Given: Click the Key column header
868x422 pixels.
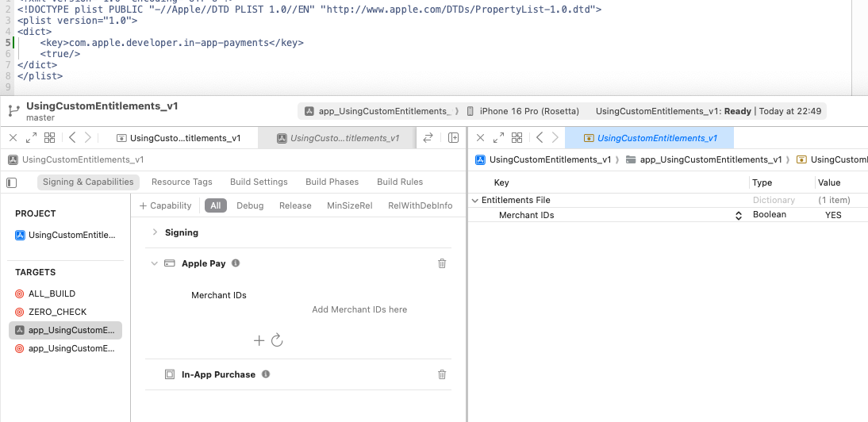Looking at the screenshot, I should coord(501,182).
